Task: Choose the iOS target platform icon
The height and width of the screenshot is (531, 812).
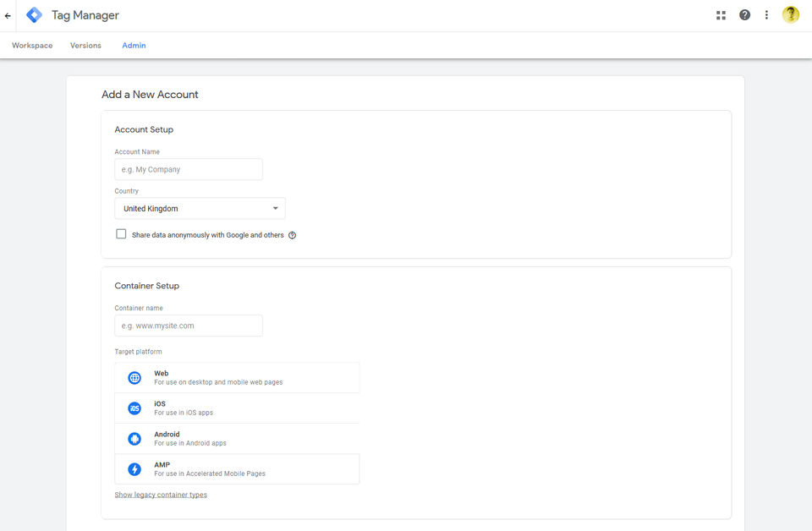Action: point(134,408)
